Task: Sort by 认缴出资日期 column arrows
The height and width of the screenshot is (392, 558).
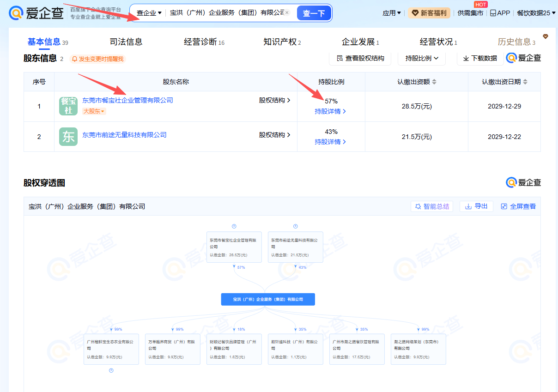Action: click(x=525, y=82)
